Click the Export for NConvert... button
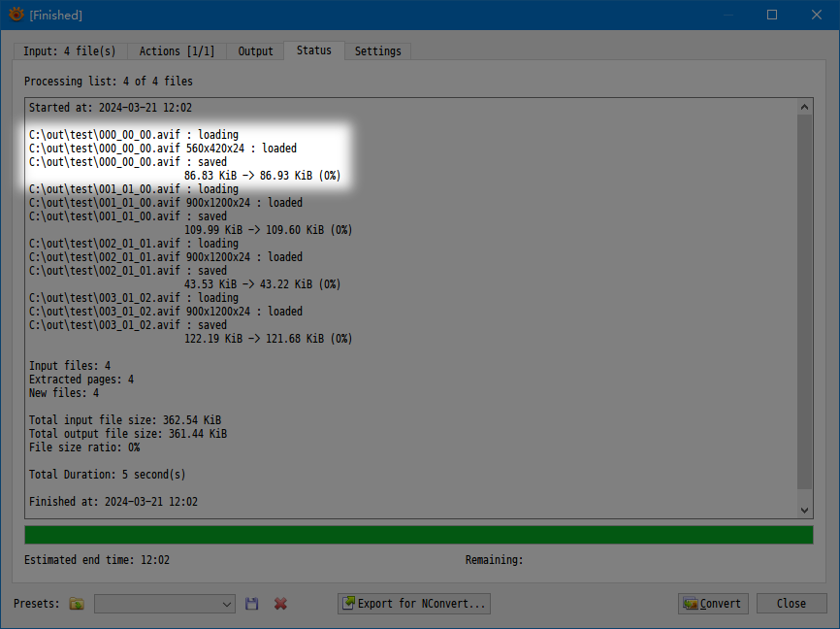The image size is (840, 629). click(414, 604)
